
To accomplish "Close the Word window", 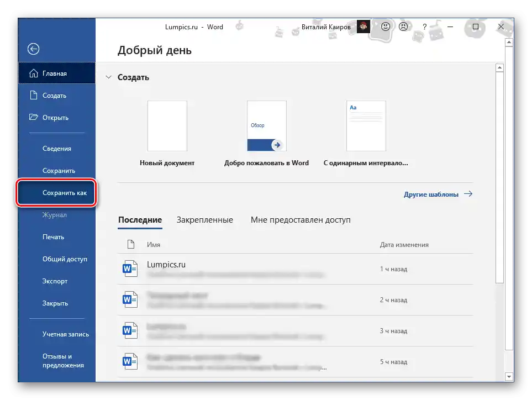I will (x=501, y=27).
